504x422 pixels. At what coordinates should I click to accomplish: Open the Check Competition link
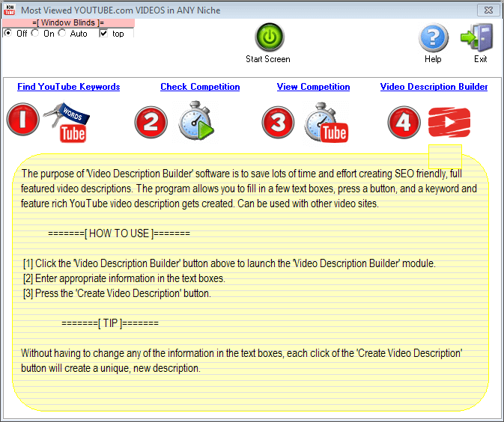200,87
